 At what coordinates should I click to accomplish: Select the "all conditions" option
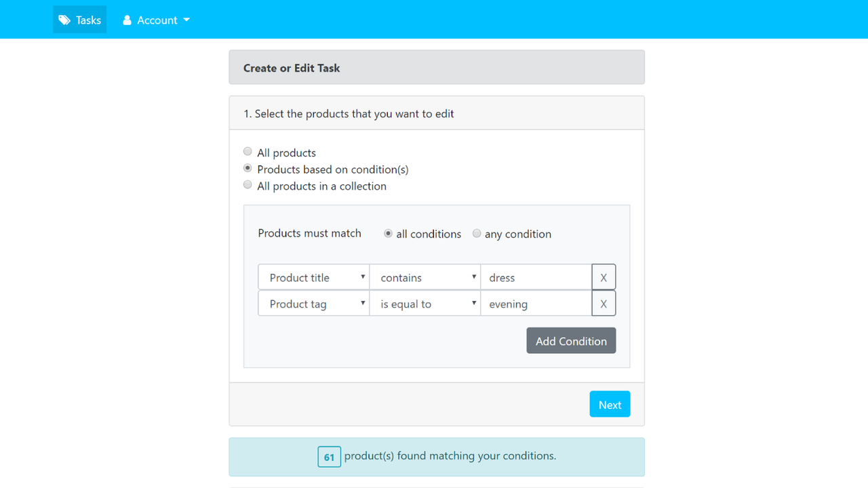[x=388, y=233]
